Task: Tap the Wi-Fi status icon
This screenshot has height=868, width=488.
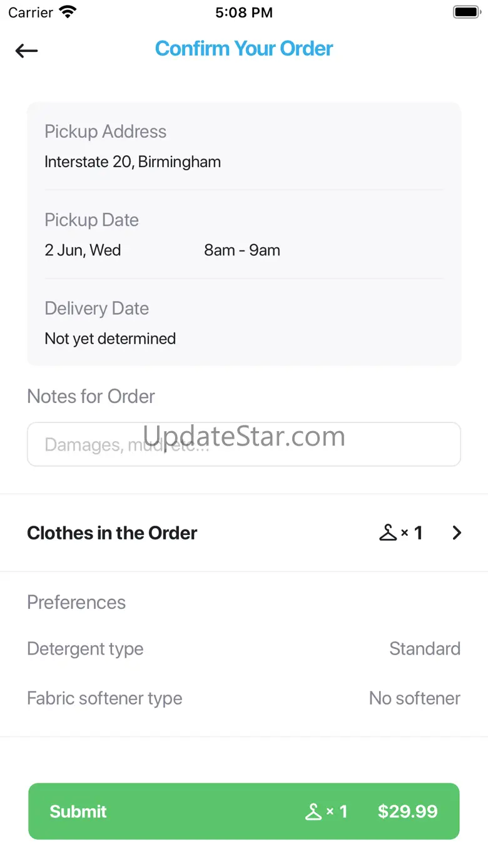Action: (67, 12)
